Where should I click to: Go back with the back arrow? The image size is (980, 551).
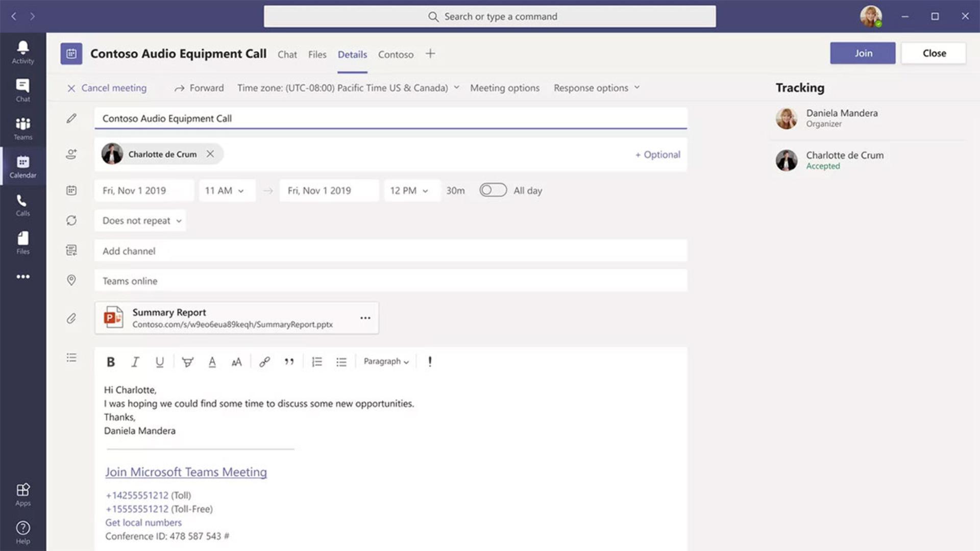(14, 16)
